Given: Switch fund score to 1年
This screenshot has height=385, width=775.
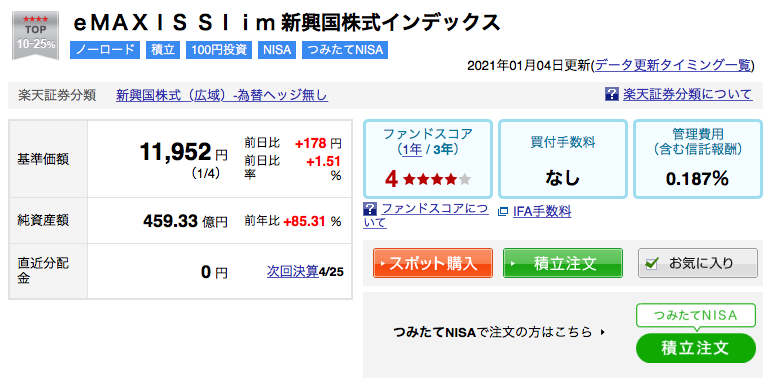Looking at the screenshot, I should click(x=412, y=149).
